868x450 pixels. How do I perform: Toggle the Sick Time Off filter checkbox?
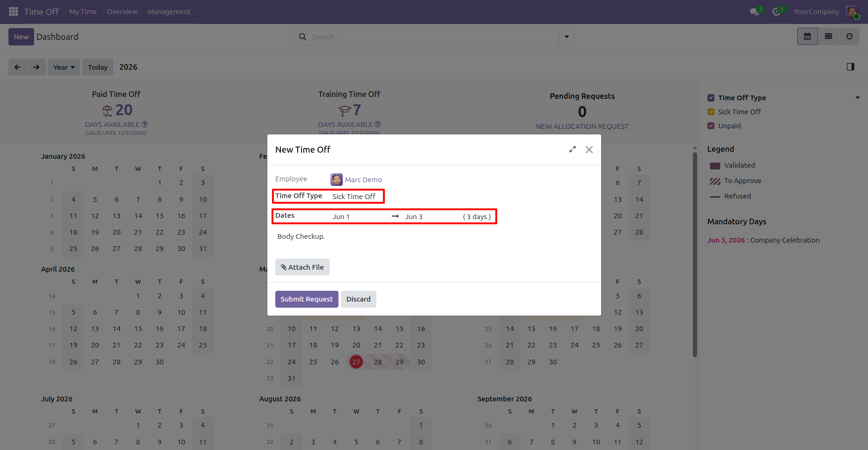[711, 112]
